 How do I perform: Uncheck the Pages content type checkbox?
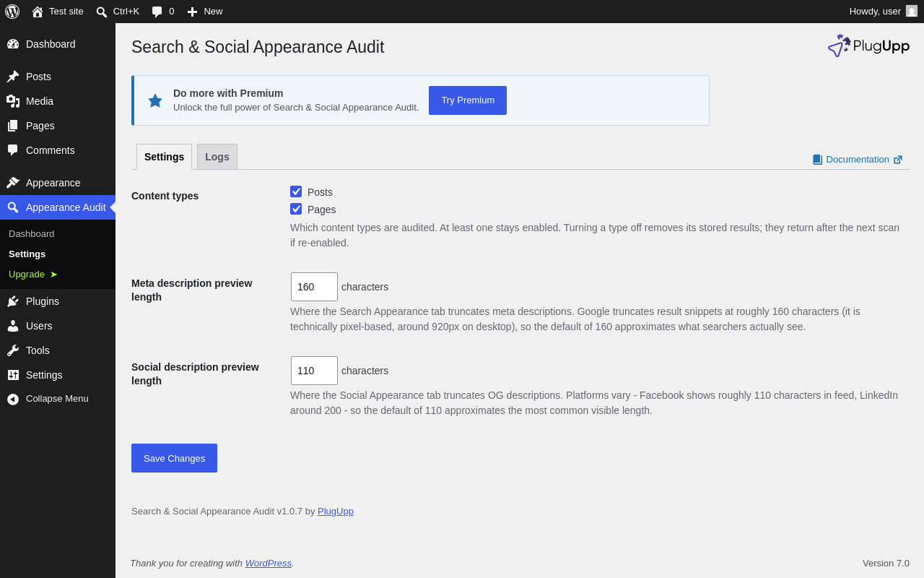296,209
